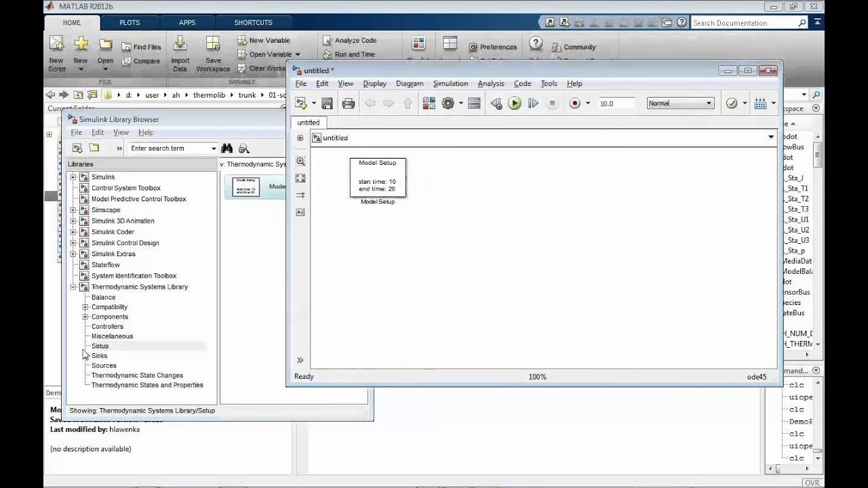Screen dimensions: 868x488
Task: Open Model Configuration Parameters gear icon
Action: pyautogui.click(x=448, y=104)
